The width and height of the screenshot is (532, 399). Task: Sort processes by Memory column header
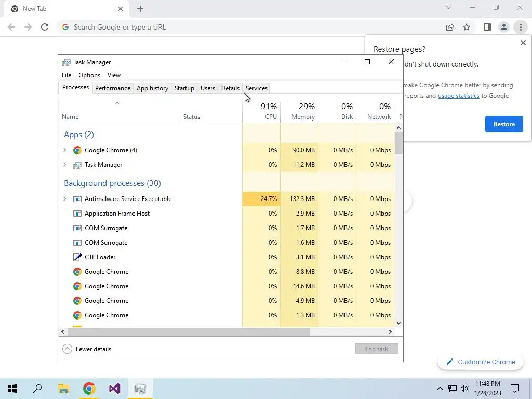(x=299, y=111)
